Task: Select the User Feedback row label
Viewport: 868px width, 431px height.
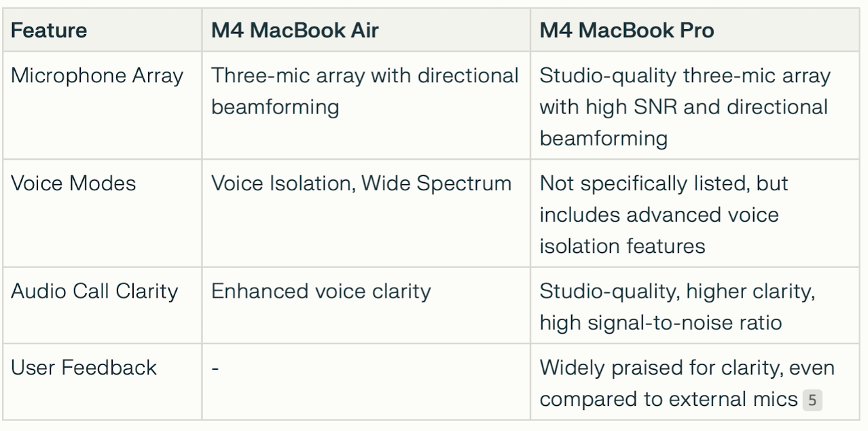Action: tap(84, 368)
